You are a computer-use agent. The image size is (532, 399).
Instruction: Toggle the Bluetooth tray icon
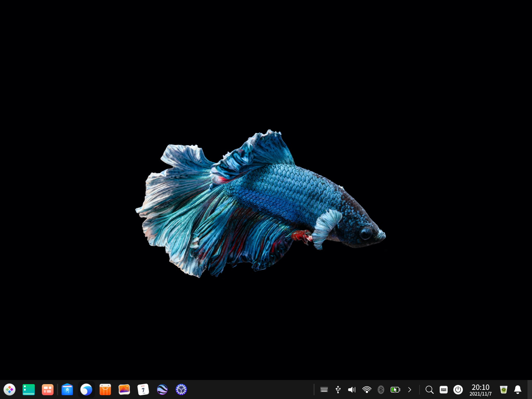click(x=381, y=389)
